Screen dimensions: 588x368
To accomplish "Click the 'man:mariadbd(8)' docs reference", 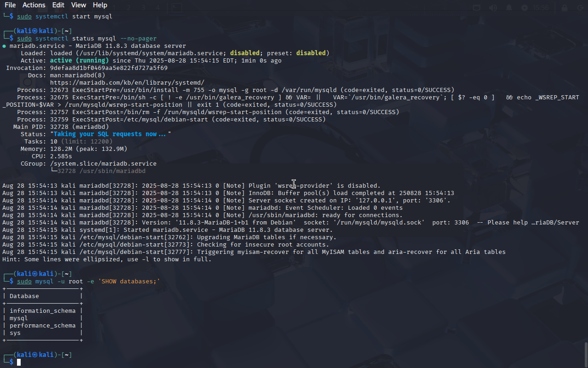I will 78,75.
